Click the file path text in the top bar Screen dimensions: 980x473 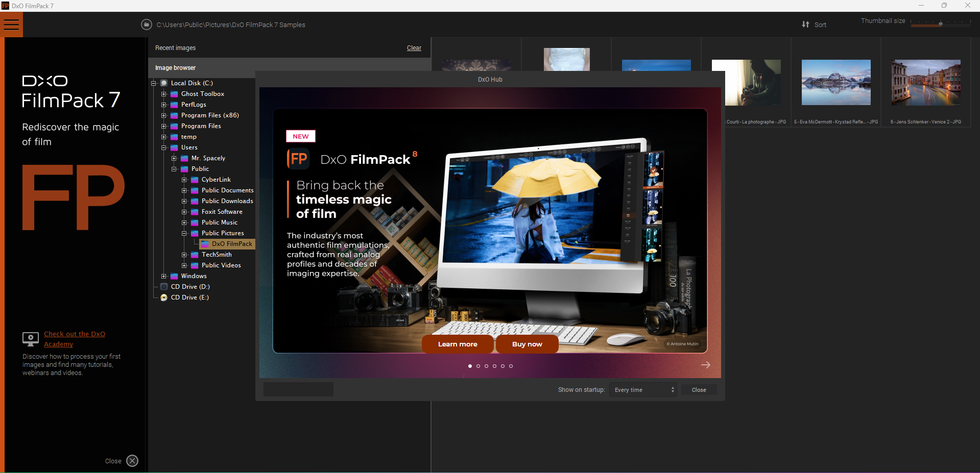point(231,24)
